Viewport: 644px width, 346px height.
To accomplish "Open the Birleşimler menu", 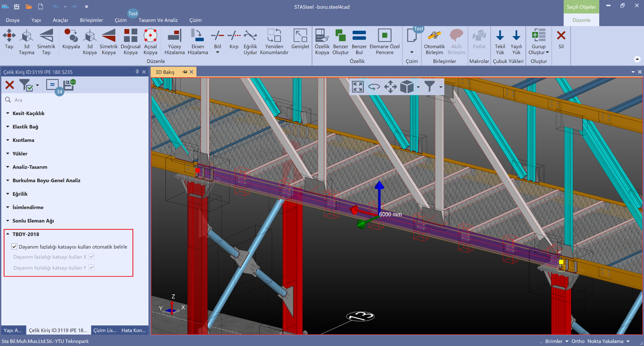I will (x=91, y=20).
